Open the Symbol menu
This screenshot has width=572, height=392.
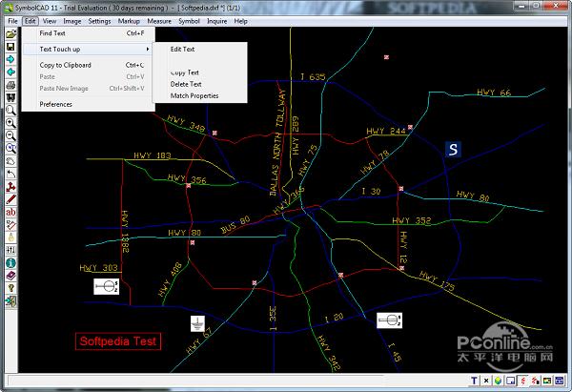point(189,21)
